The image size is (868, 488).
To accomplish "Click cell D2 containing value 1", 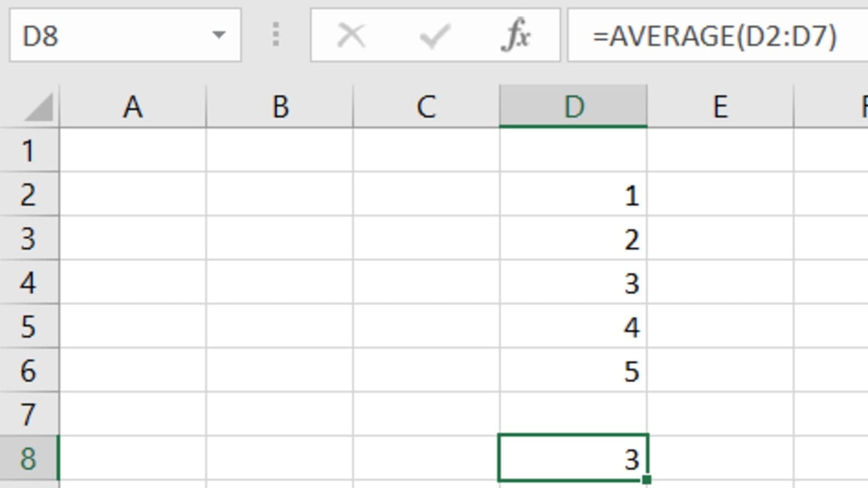I will pos(573,195).
